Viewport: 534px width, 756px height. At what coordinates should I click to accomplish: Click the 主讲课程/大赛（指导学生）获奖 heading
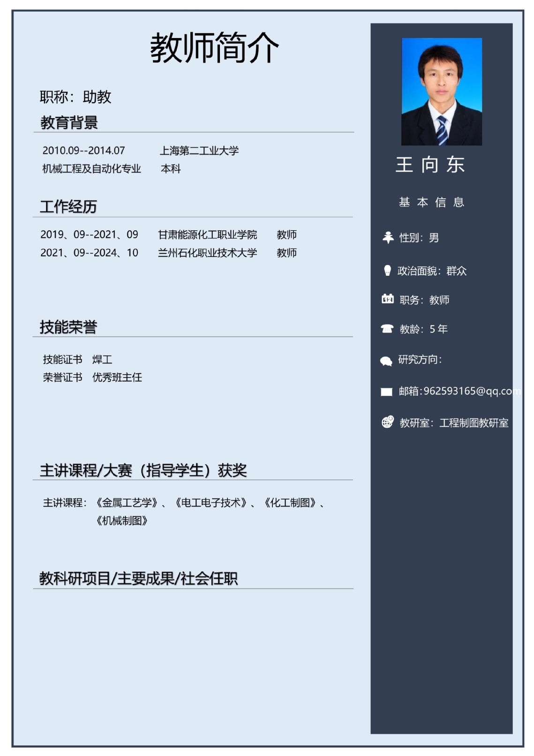pos(143,470)
